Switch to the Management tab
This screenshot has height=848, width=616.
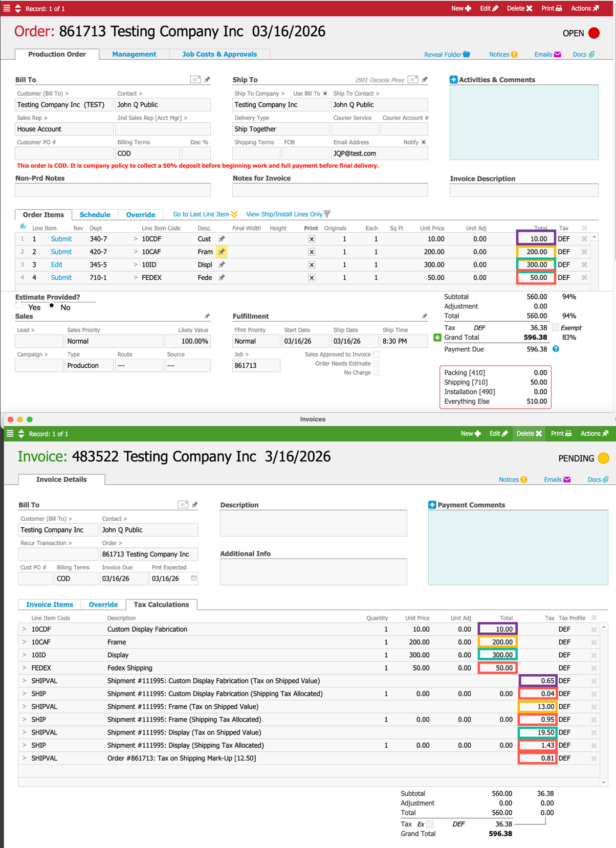click(134, 54)
